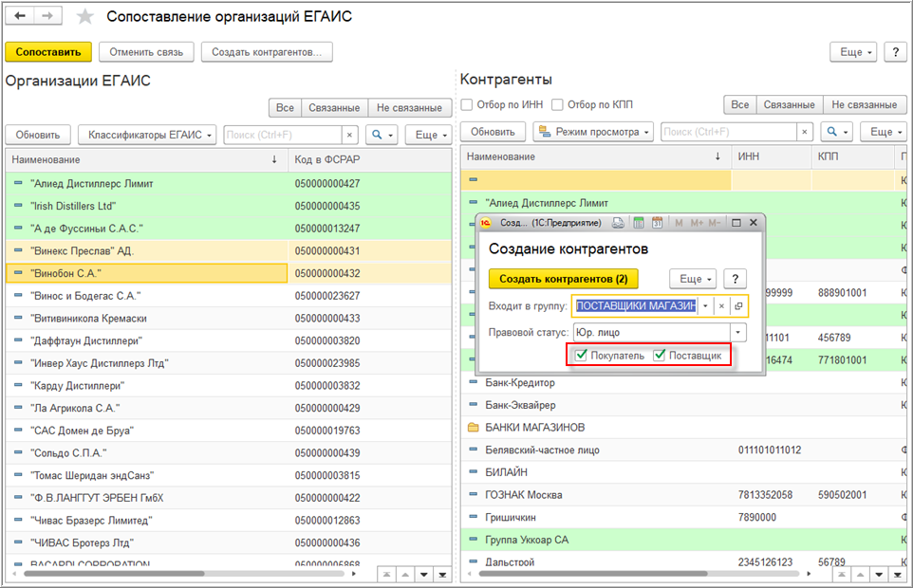Expand the Входит в группу dropdown list

(x=706, y=306)
